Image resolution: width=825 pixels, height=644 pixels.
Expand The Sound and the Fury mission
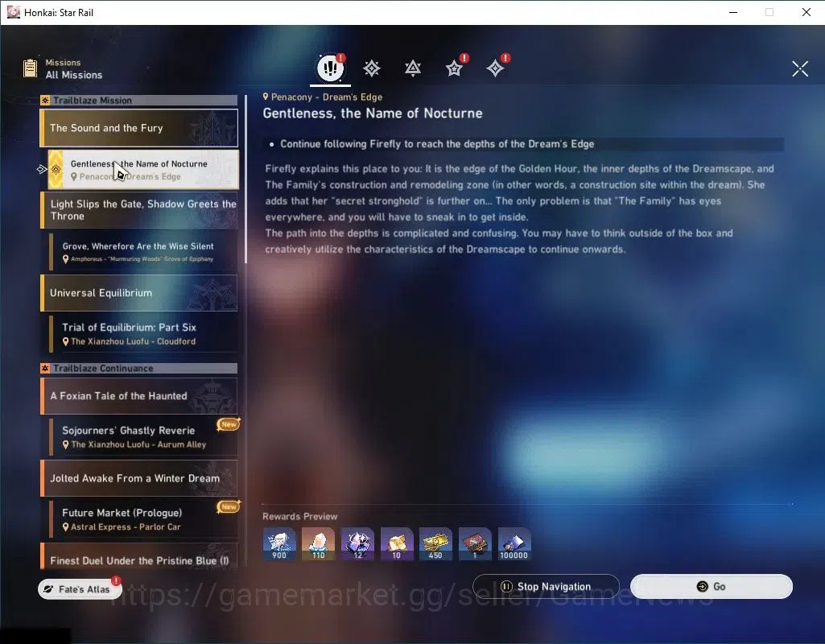[x=139, y=128]
